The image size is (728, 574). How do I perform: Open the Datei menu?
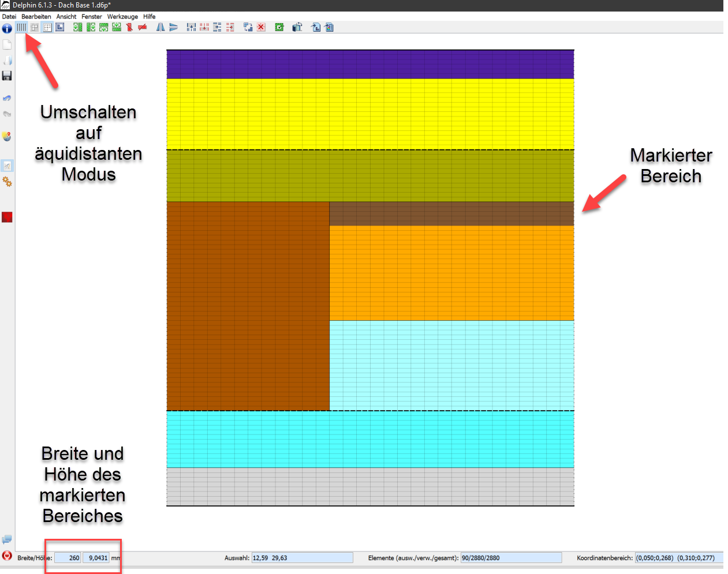click(9, 17)
